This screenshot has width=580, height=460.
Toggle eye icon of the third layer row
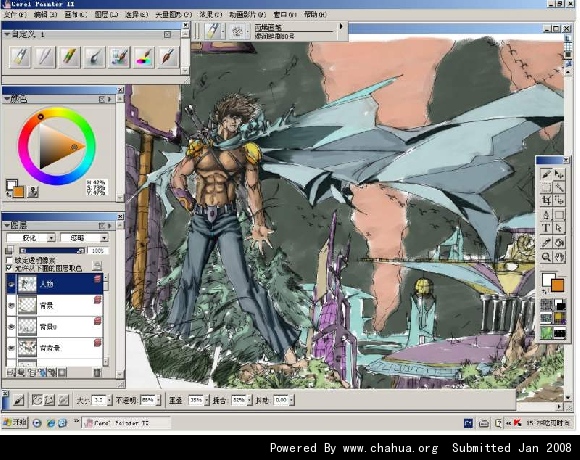coord(11,327)
